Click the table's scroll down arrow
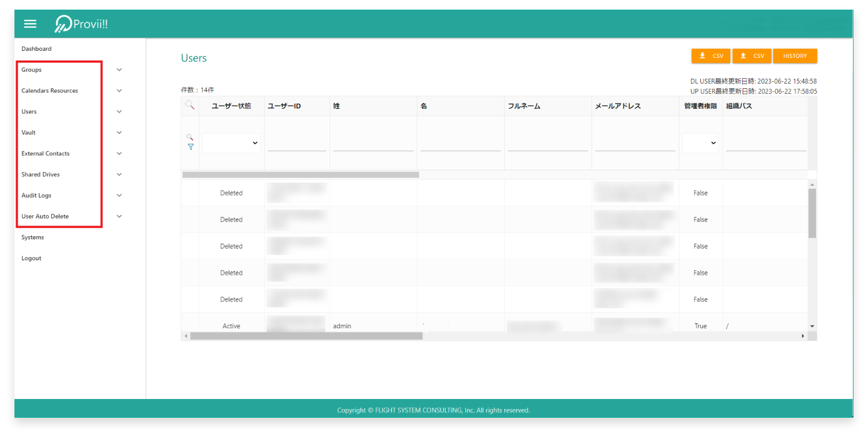This screenshot has width=868, height=437. click(x=812, y=326)
